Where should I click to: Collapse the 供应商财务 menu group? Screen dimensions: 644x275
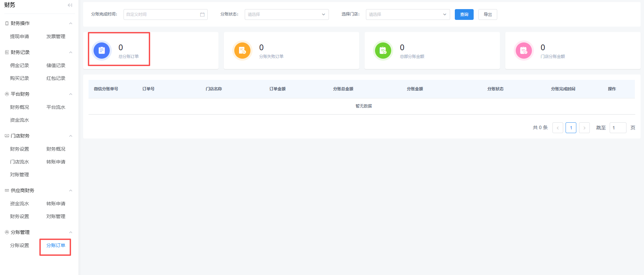[x=71, y=190]
